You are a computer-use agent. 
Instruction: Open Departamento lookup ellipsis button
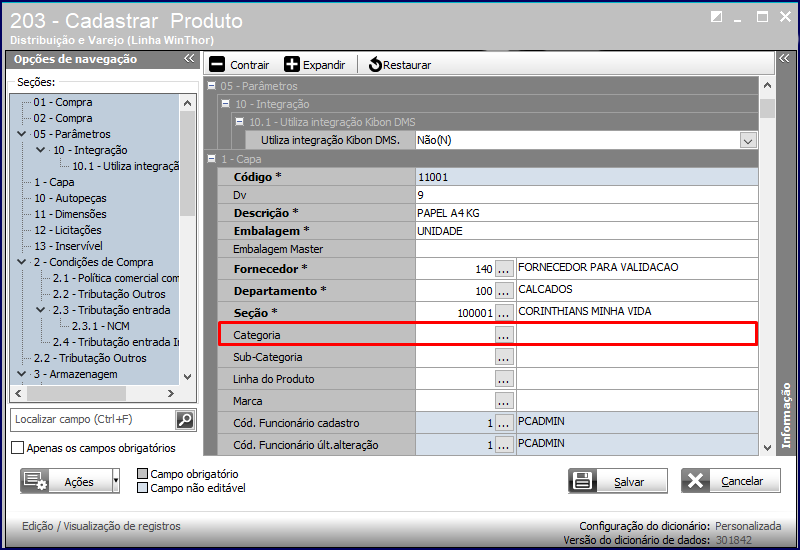[504, 290]
